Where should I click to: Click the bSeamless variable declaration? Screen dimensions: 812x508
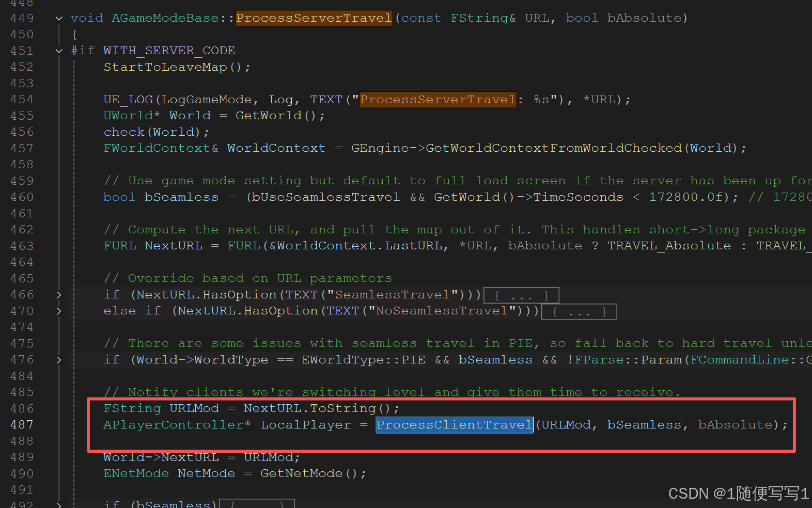click(181, 197)
